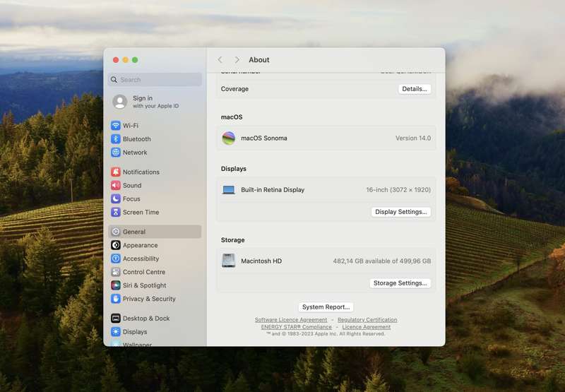The width and height of the screenshot is (565, 392).
Task: Click the Displays sun icon in sidebar
Action: (116, 331)
